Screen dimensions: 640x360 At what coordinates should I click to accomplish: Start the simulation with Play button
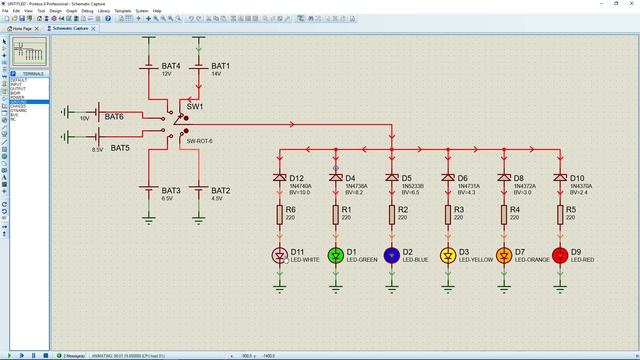pyautogui.click(x=9, y=356)
